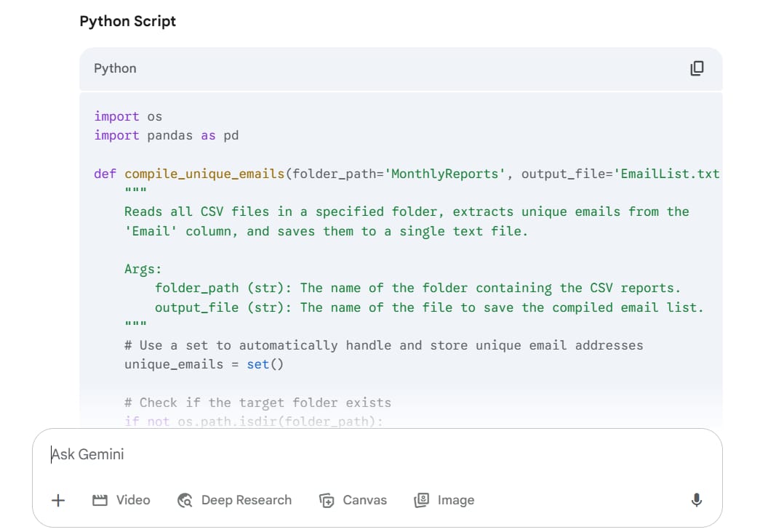The width and height of the screenshot is (784, 532).
Task: Click the Image icon
Action: [422, 500]
